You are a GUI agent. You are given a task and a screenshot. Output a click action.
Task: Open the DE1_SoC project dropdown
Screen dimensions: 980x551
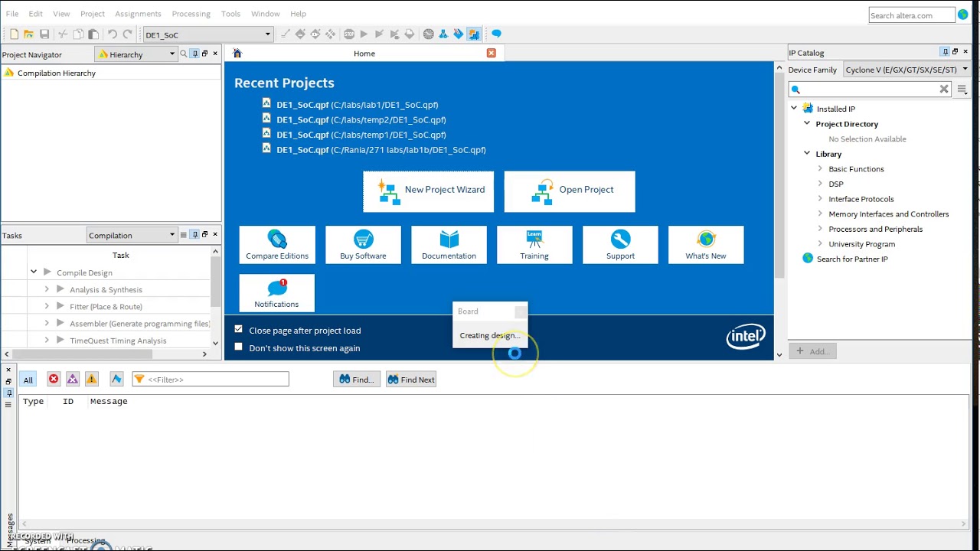pos(207,34)
